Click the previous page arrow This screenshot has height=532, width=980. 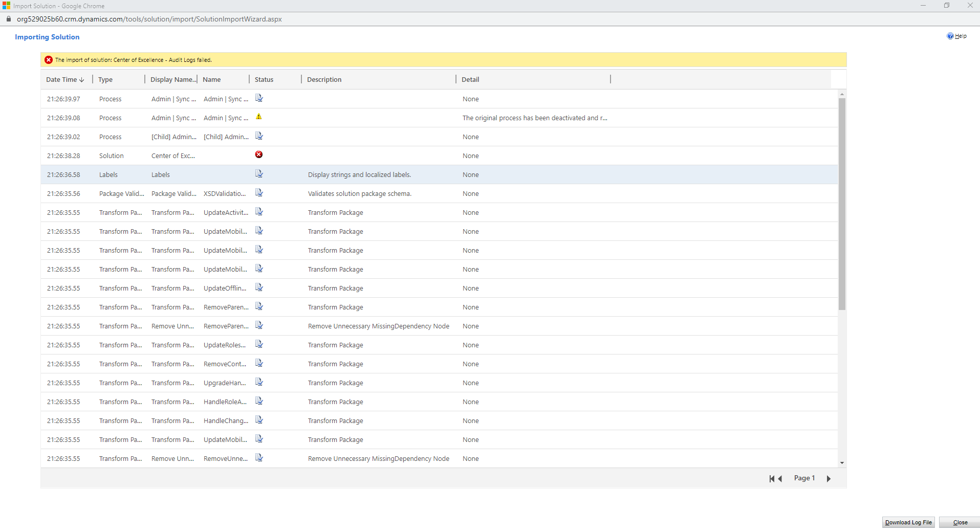coord(780,478)
